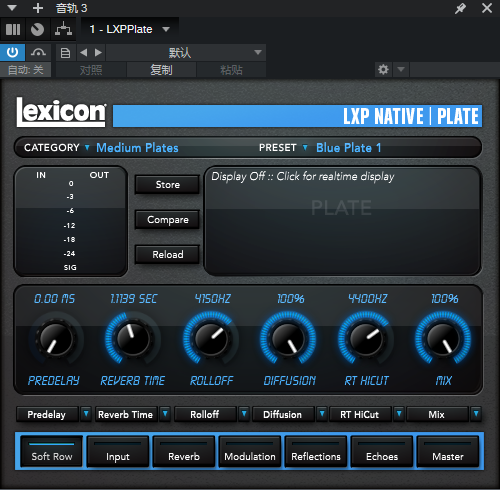Switch to the Modulation tab
This screenshot has height=490, width=500.
click(250, 451)
